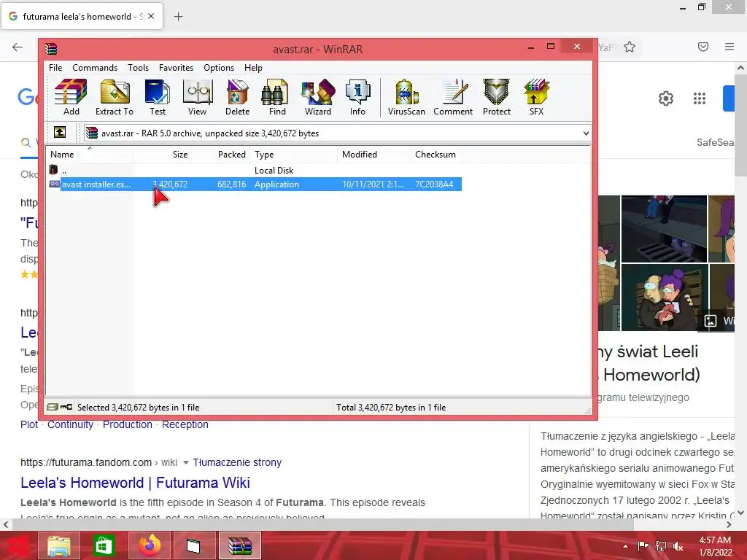
Task: Open Google settings gear
Action: 666,98
